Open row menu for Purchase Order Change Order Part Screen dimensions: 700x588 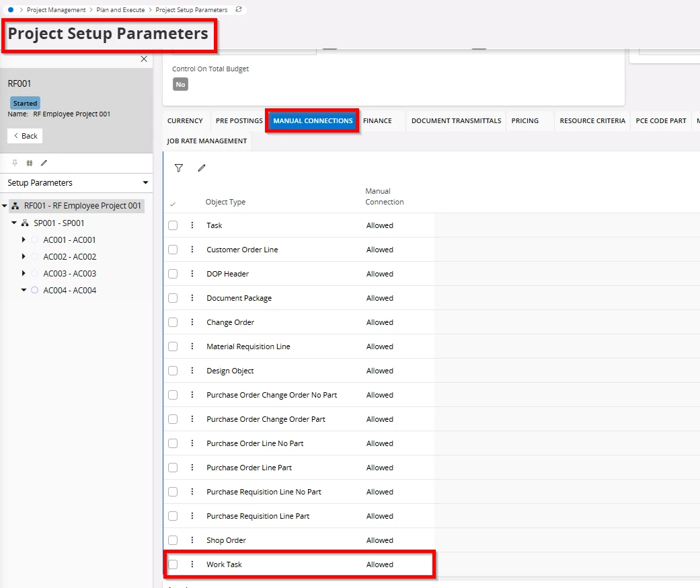192,418
